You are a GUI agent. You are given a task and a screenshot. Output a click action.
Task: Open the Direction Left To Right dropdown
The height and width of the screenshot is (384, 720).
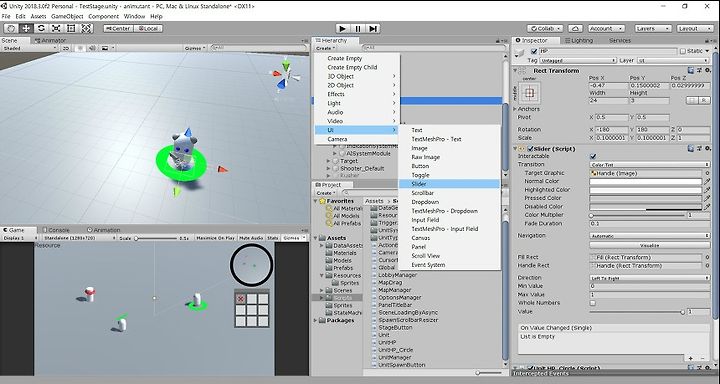pos(650,278)
